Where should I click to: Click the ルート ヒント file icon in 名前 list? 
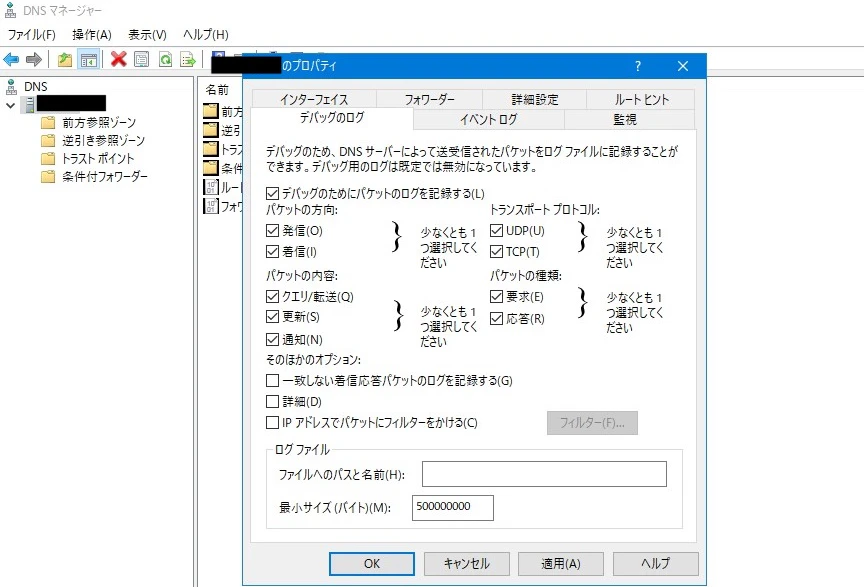(x=210, y=187)
